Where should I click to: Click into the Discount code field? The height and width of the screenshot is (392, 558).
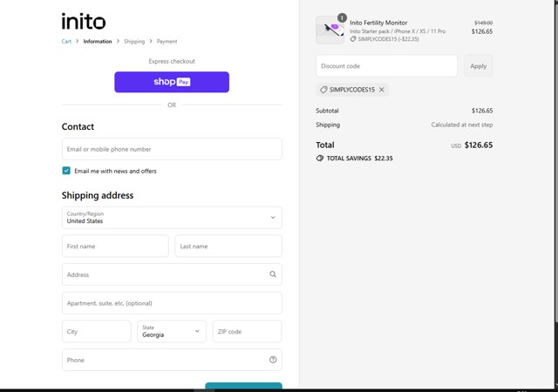386,66
